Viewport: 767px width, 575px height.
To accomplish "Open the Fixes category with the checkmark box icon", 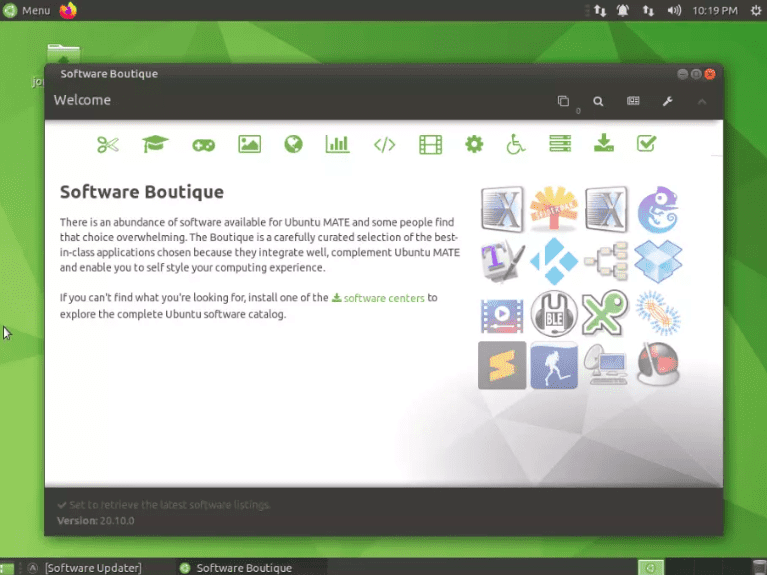I will click(646, 143).
